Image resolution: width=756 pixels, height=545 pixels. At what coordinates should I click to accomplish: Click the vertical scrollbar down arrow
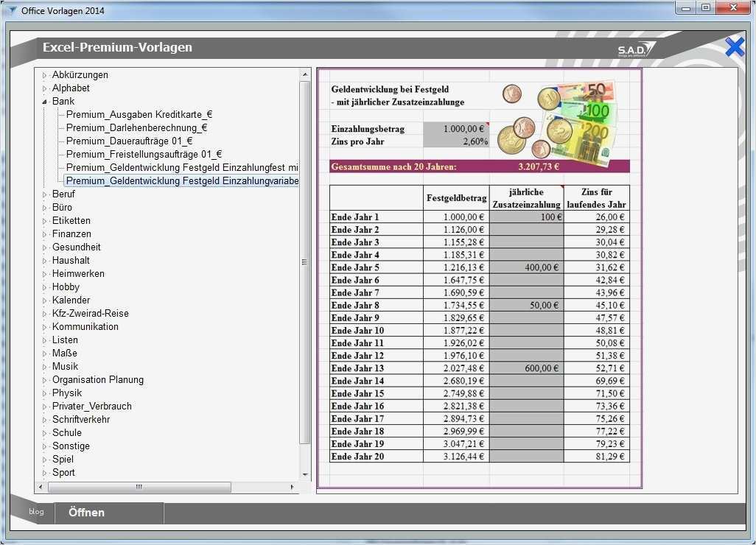coord(304,475)
